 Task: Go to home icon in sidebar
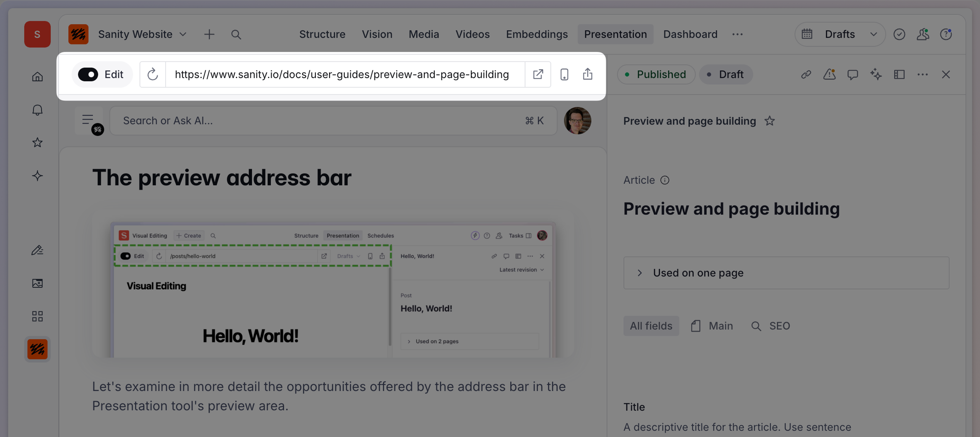pyautogui.click(x=37, y=77)
